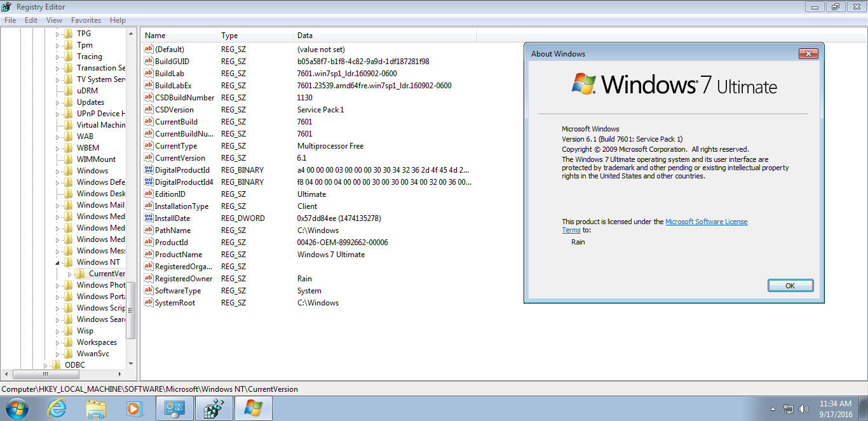Sort by the Name column header

179,36
